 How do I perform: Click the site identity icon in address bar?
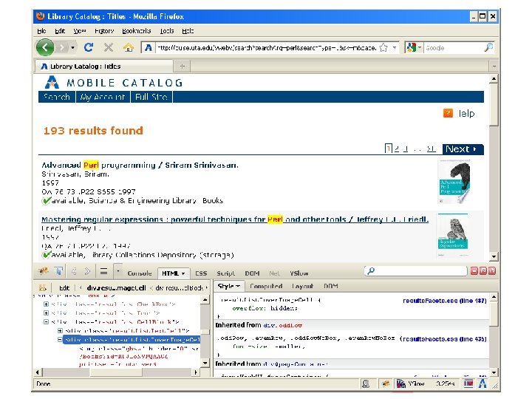(149, 47)
